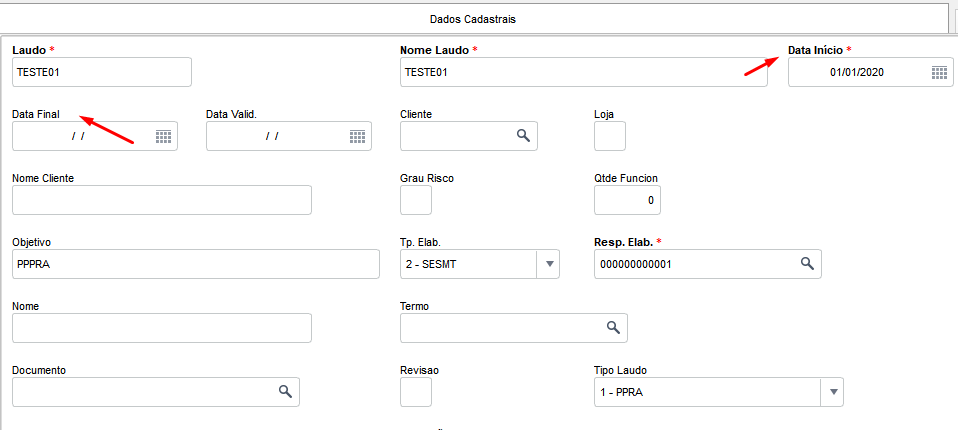Click the 'Data Final' field label
958x430 pixels.
pos(35,114)
